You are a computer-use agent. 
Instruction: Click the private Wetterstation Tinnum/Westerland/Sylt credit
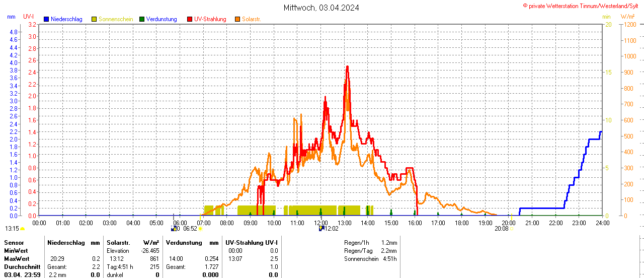click(582, 6)
